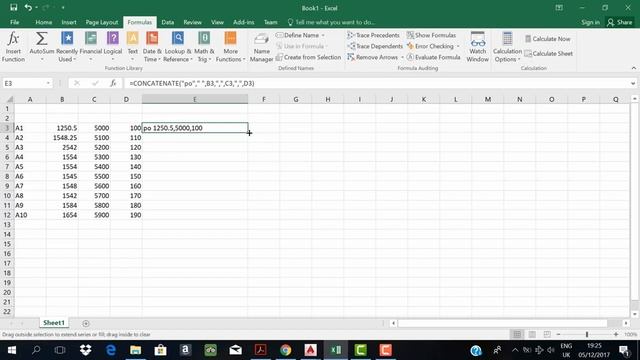The height and width of the screenshot is (360, 640).
Task: Open the Error Checking dropdown arrow
Action: (458, 47)
